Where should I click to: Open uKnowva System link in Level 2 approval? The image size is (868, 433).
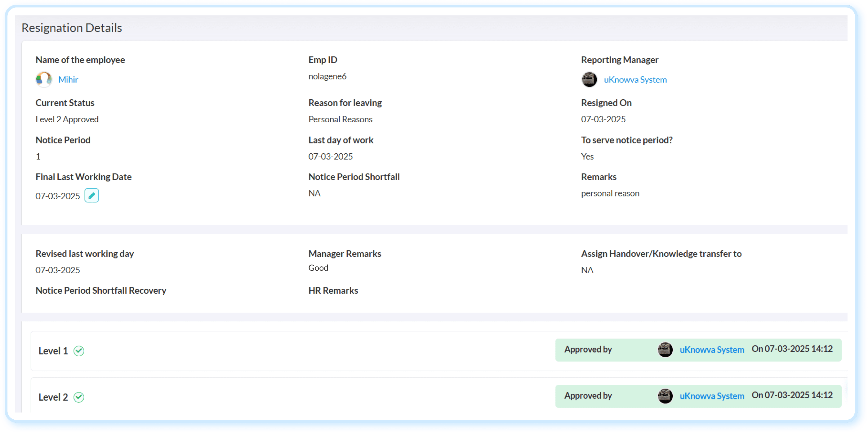pyautogui.click(x=712, y=396)
